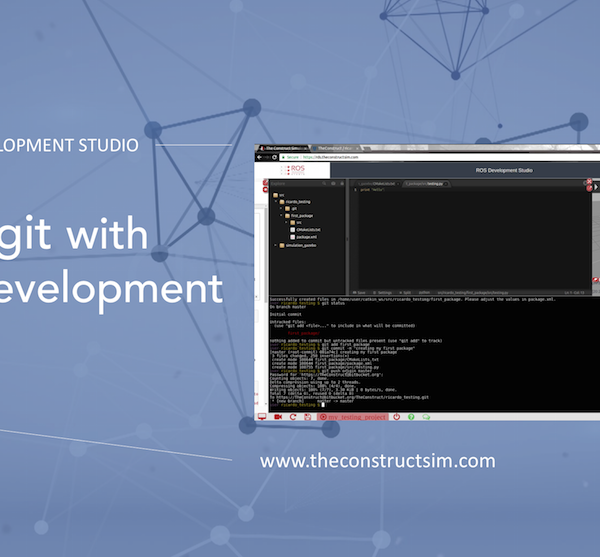Click the print "hello" code line in editor
Viewport: 600px width, 557px height.
(x=372, y=190)
